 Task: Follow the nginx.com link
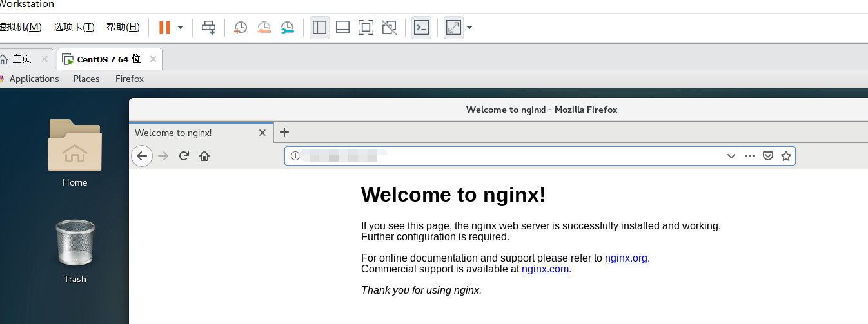click(546, 269)
